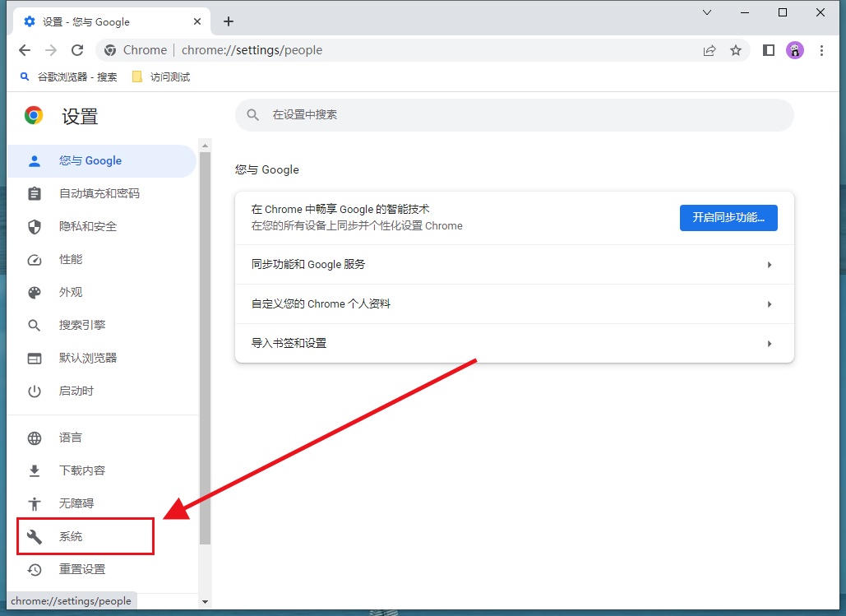
Task: Click the sidebar vertical scrollbar thumb
Action: tap(205, 348)
